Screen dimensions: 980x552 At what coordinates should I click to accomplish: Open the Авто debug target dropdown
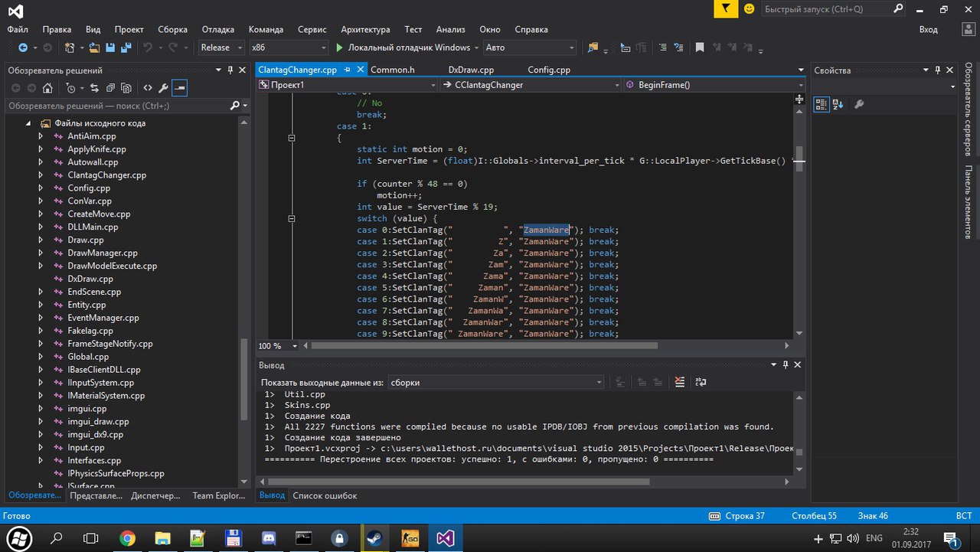click(529, 47)
